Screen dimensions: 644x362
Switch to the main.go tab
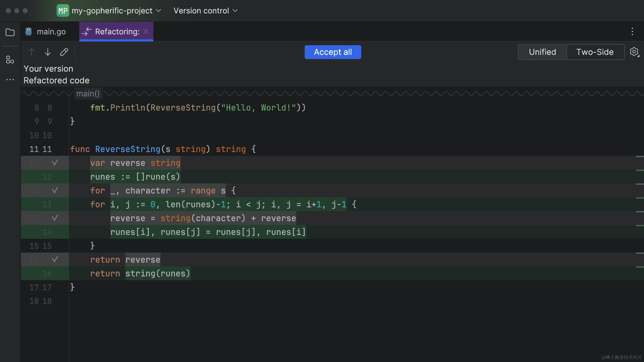[x=51, y=32]
